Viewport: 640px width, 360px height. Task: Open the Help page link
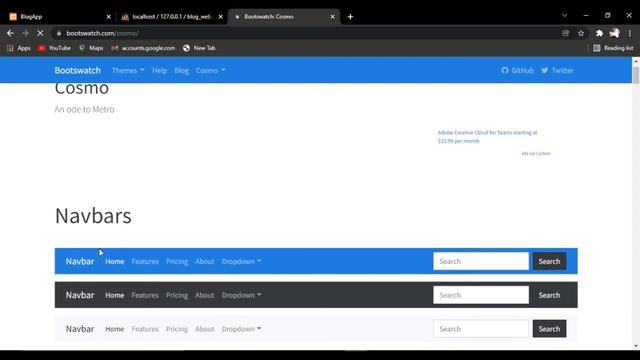pos(160,70)
